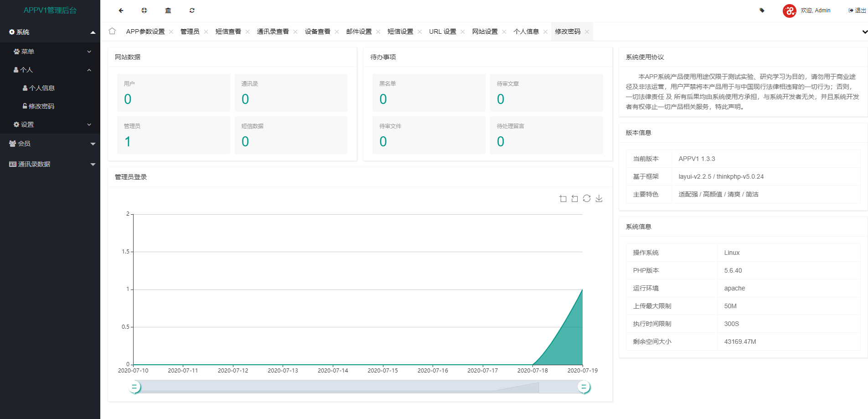Open the 待审文章 count card

pos(547,93)
